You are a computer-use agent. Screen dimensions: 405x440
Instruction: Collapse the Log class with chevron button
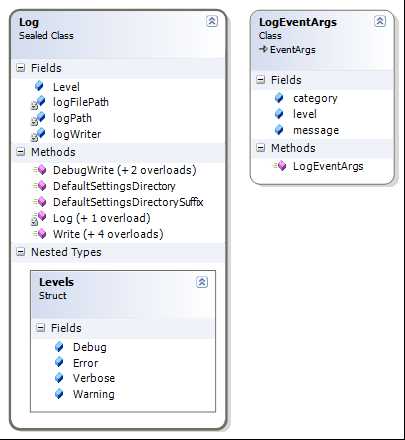click(x=212, y=21)
